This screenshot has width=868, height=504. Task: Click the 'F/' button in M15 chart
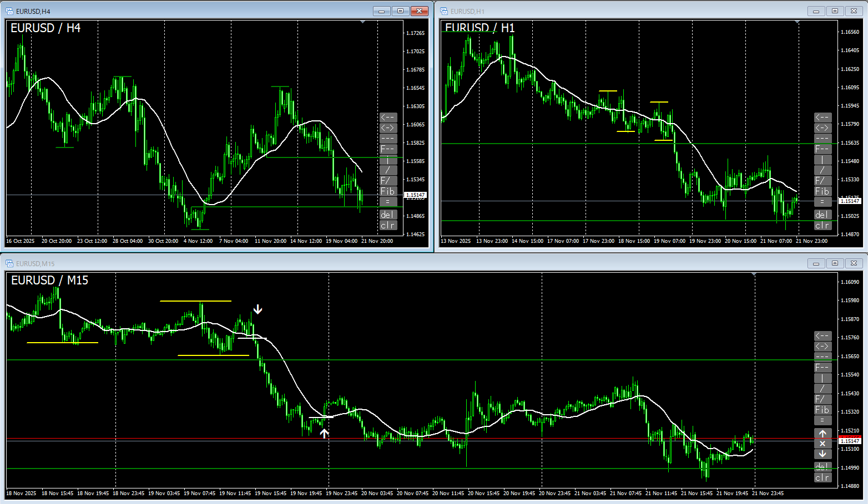pyautogui.click(x=822, y=399)
